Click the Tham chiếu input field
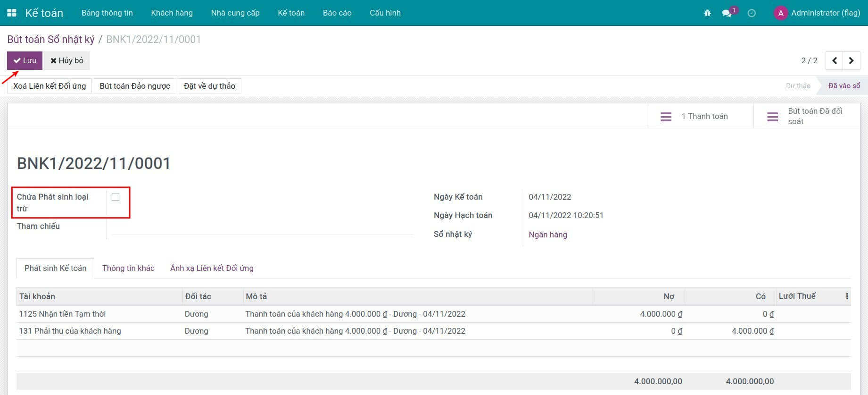 click(262, 227)
